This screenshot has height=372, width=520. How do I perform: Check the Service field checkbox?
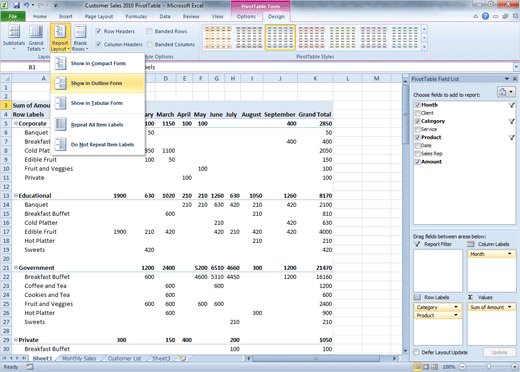(x=418, y=129)
